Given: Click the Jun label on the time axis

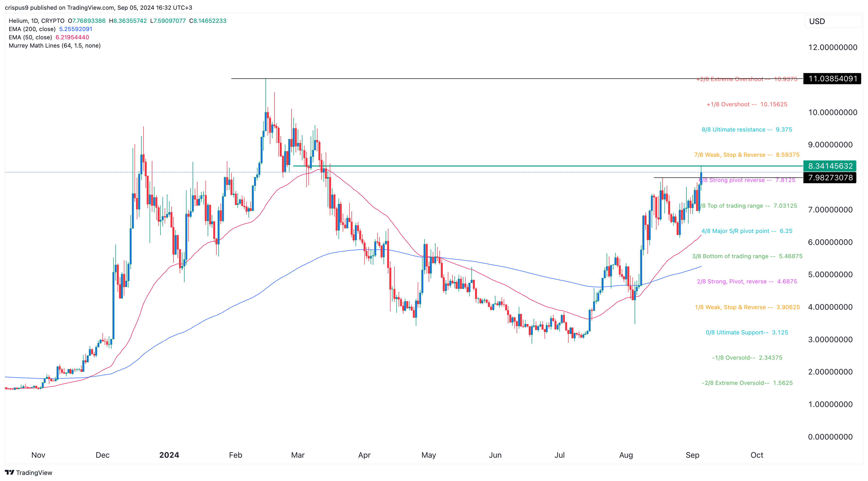Looking at the screenshot, I should [495, 455].
